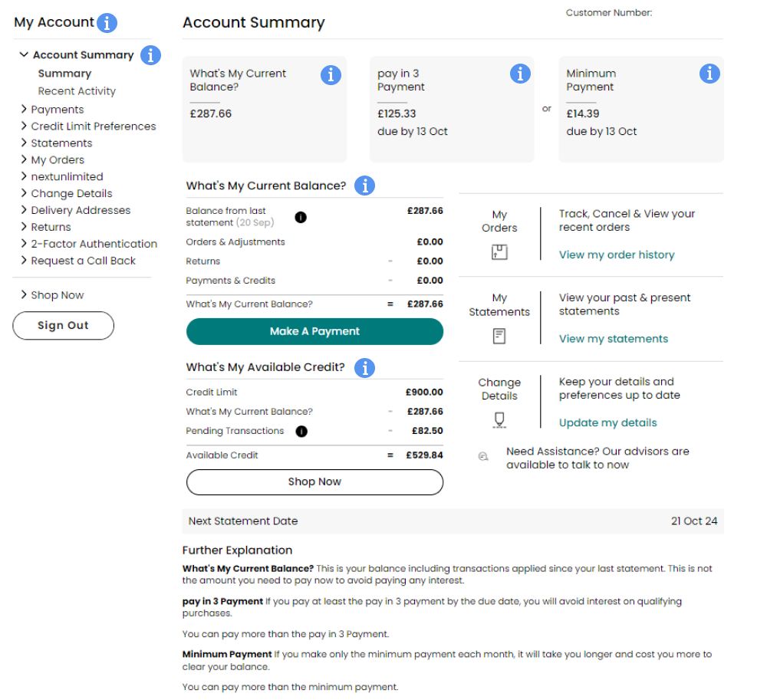Click the assistance magnifier icon
This screenshot has height=700, width=767.
point(483,456)
